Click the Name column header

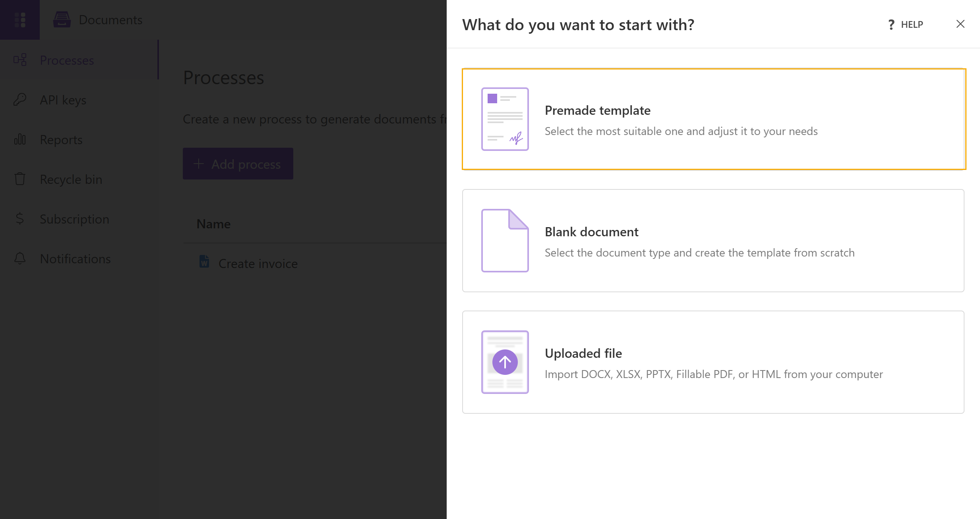pos(214,224)
